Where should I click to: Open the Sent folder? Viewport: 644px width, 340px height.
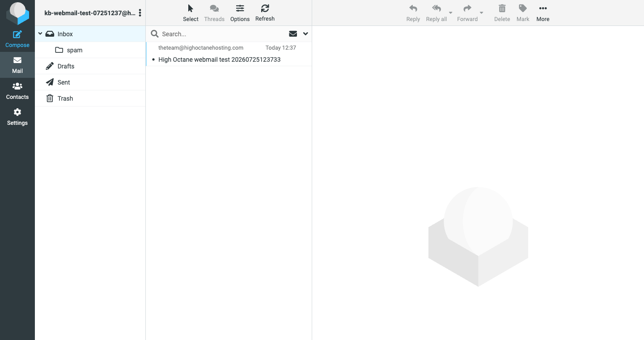[90, 82]
